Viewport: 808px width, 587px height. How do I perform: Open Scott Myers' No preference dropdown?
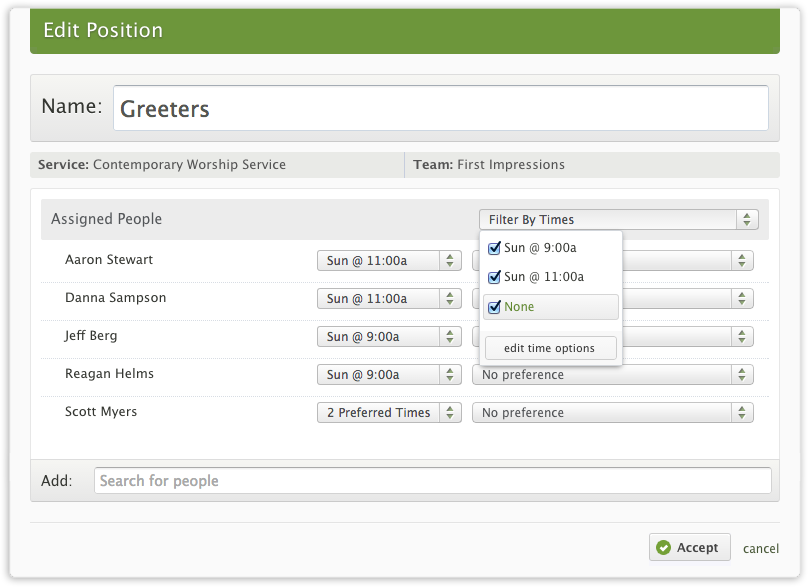point(612,413)
